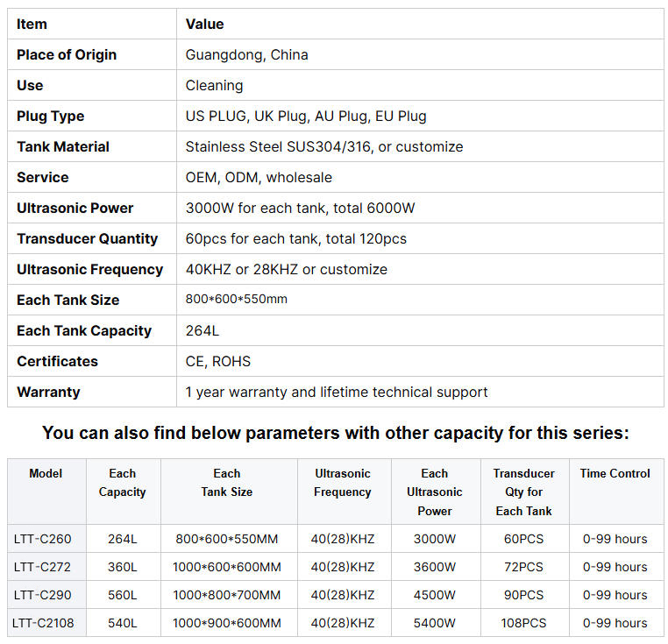Click the heading about other capacity parameters
The image size is (668, 644).
pos(335,433)
